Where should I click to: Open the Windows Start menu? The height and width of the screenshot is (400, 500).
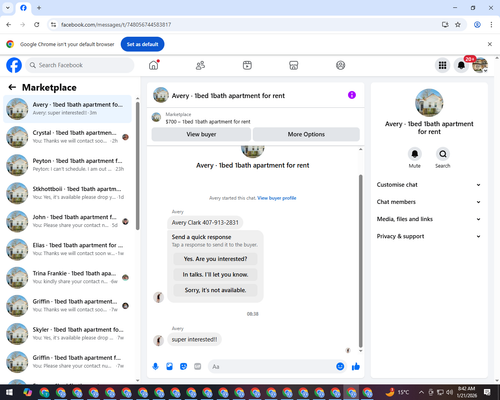(9, 392)
